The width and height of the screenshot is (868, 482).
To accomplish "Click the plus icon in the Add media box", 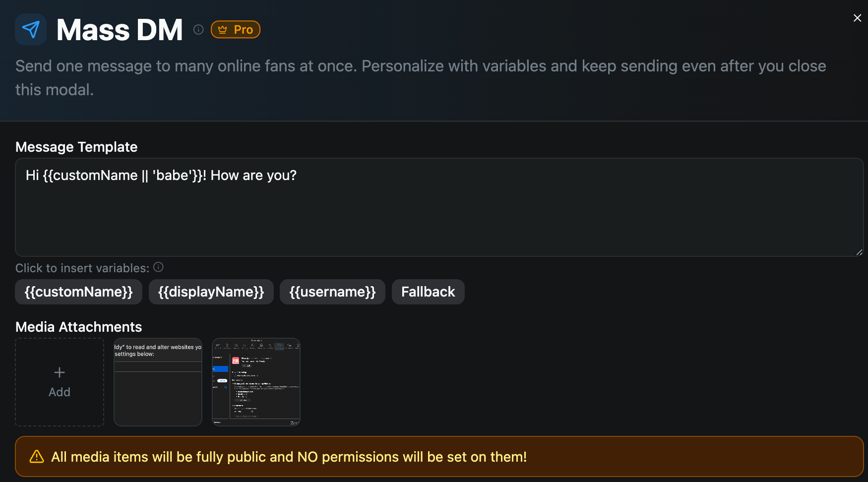I will 59,372.
